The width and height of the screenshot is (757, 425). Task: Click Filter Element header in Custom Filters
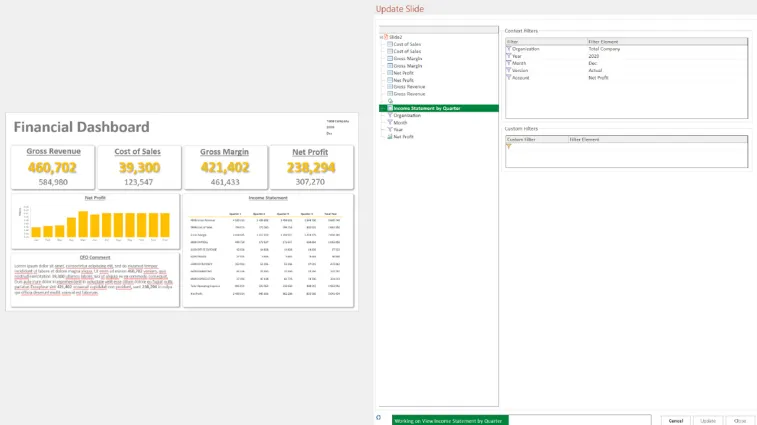click(658, 139)
